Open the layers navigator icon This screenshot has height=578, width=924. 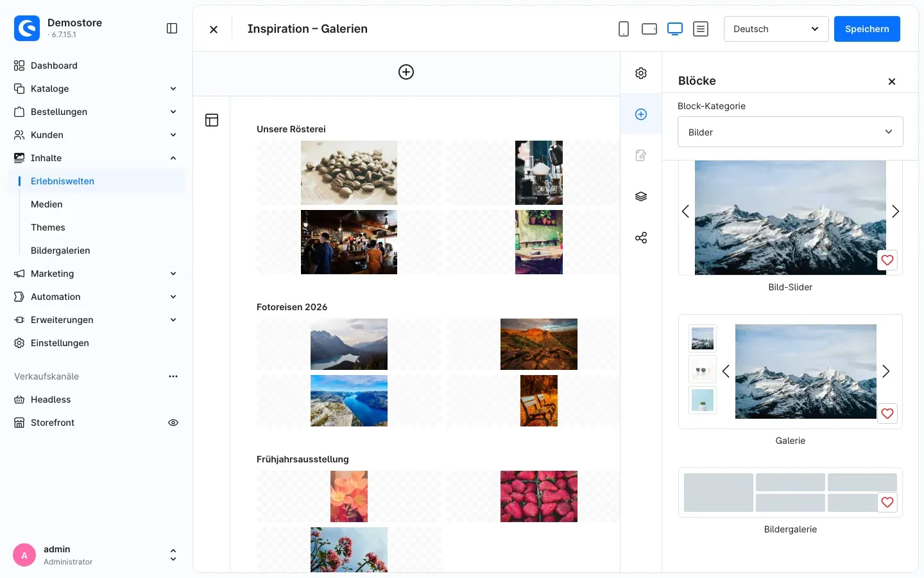(x=640, y=197)
